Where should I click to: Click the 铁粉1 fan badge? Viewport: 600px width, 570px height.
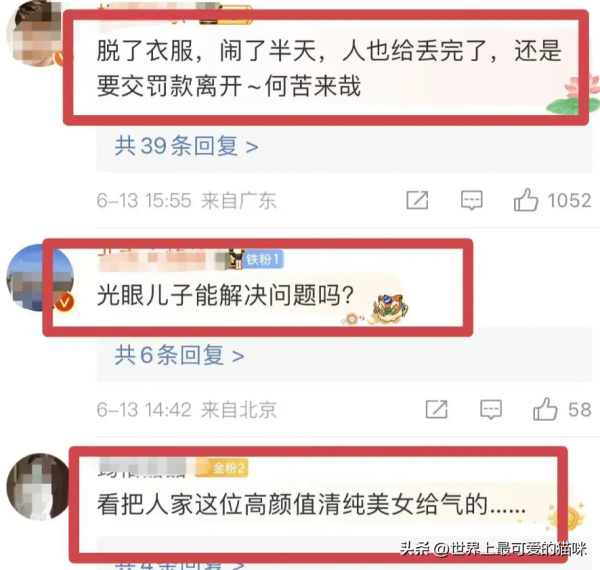pyautogui.click(x=262, y=260)
